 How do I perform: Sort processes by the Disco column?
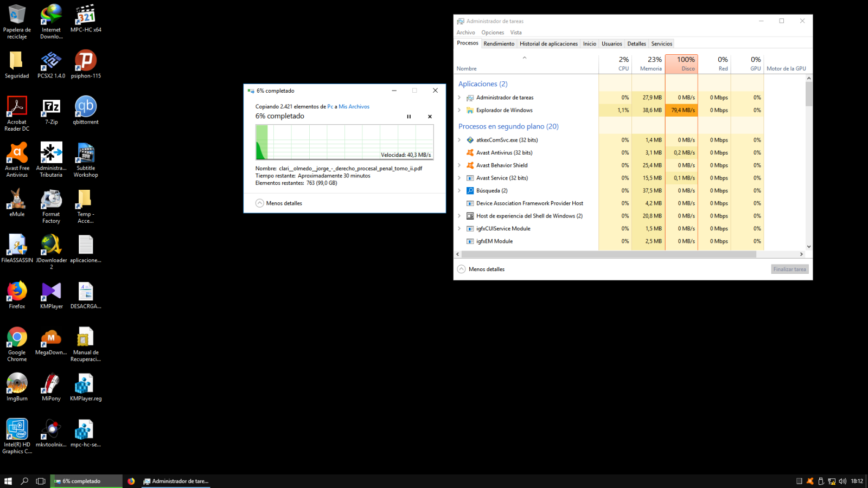tap(682, 63)
